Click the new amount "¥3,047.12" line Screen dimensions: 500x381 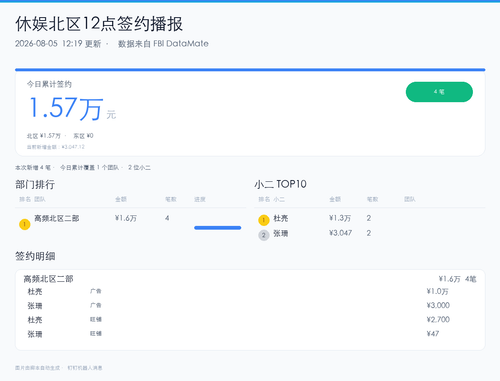(x=56, y=147)
